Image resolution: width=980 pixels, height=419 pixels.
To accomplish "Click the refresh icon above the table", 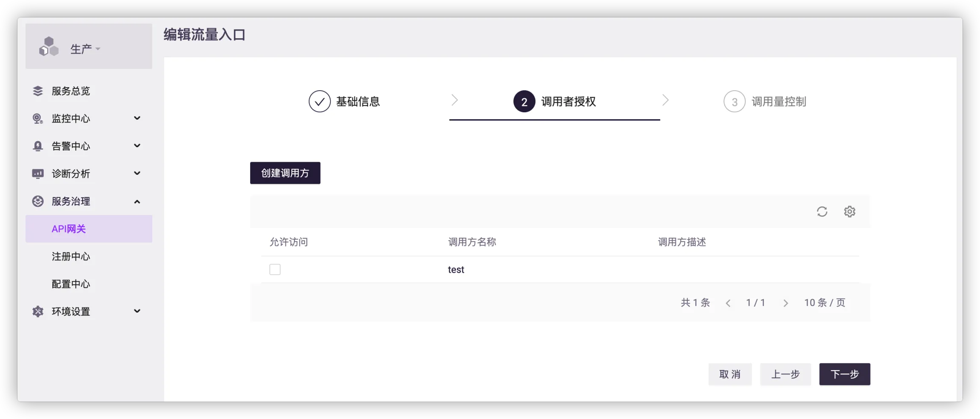I will pos(822,211).
